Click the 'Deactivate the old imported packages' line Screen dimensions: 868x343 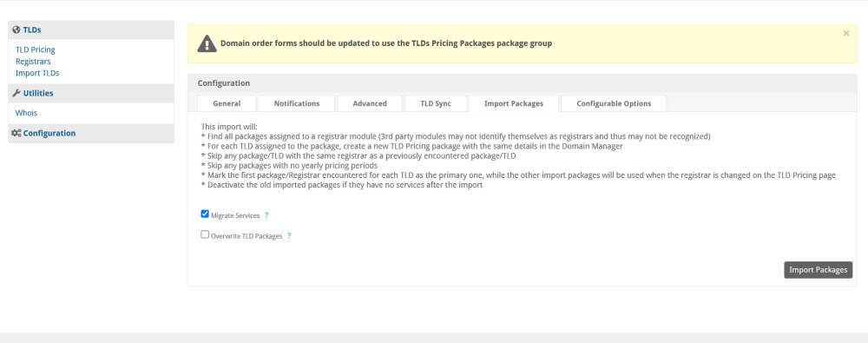[x=342, y=186]
